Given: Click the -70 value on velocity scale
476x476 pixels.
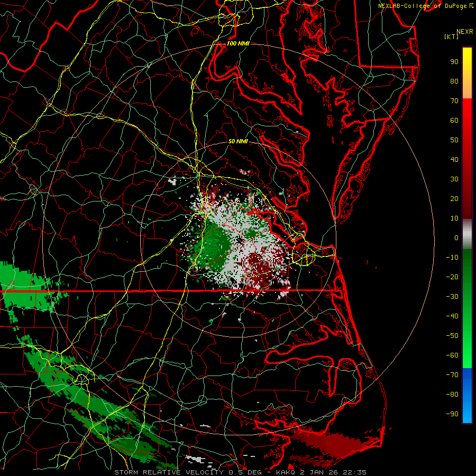Looking at the screenshot, I should [452, 375].
